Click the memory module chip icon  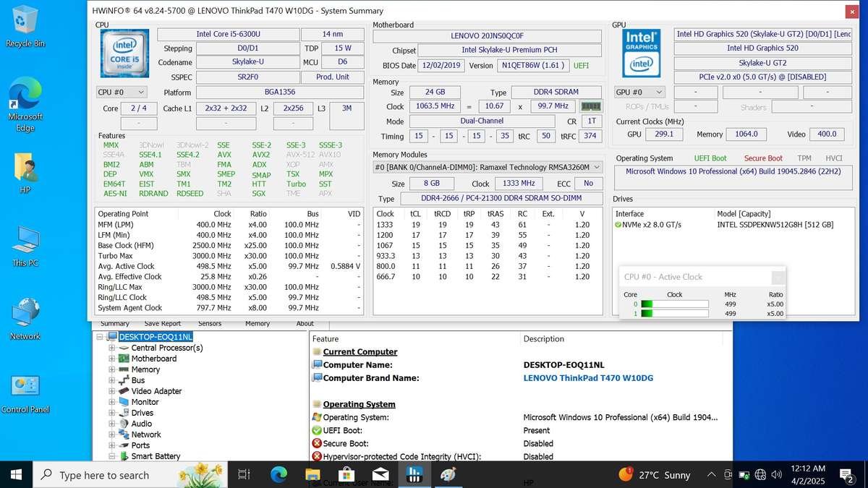coord(591,107)
